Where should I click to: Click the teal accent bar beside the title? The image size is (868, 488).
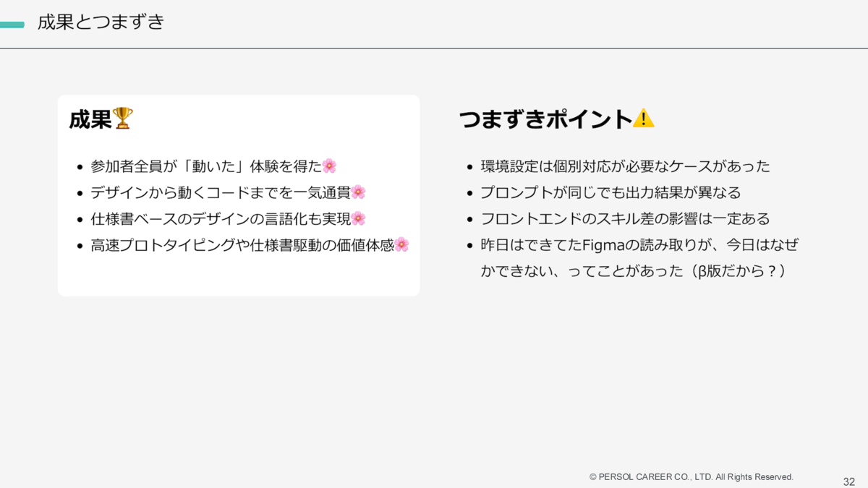pyautogui.click(x=13, y=22)
